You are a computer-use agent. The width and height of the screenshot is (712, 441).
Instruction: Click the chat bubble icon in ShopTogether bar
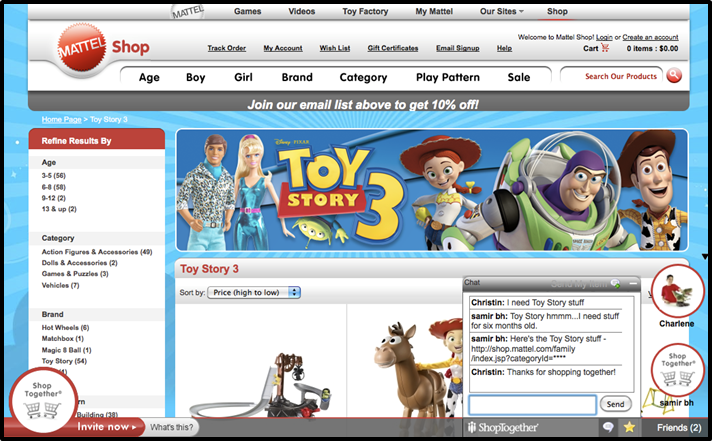point(608,427)
